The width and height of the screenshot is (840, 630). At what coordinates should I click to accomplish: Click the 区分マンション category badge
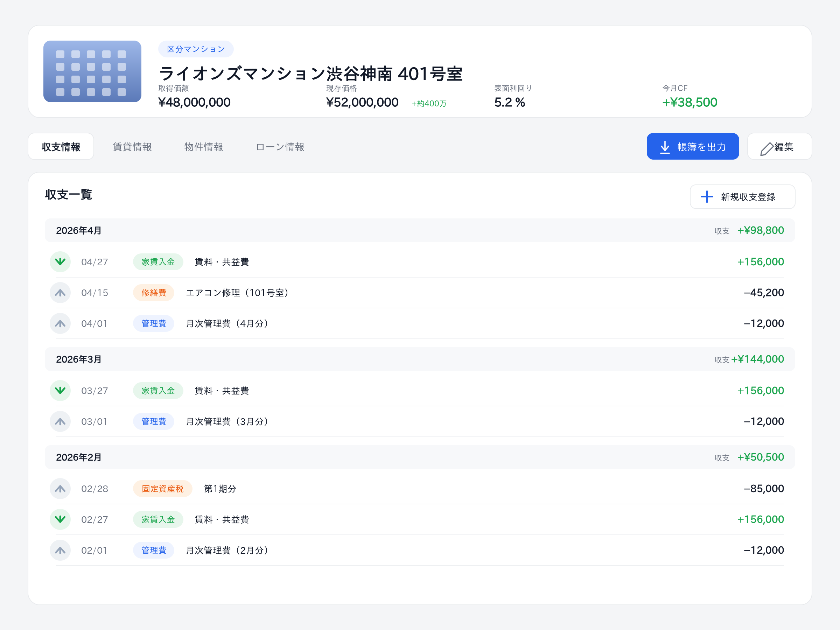tap(196, 49)
